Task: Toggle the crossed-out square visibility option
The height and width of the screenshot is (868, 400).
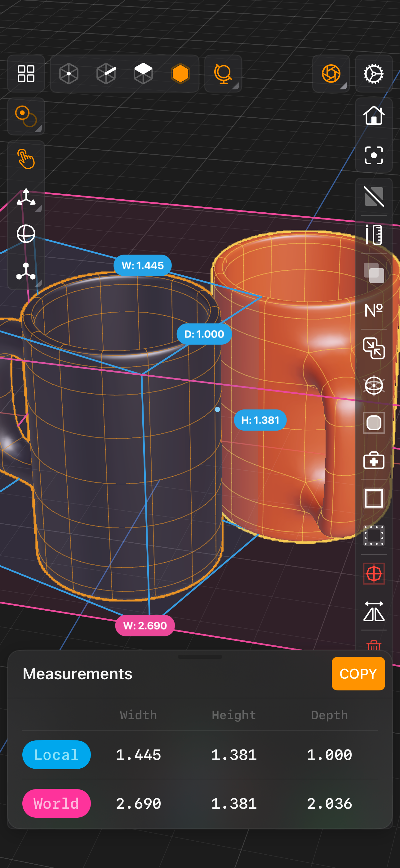Action: coord(374,197)
